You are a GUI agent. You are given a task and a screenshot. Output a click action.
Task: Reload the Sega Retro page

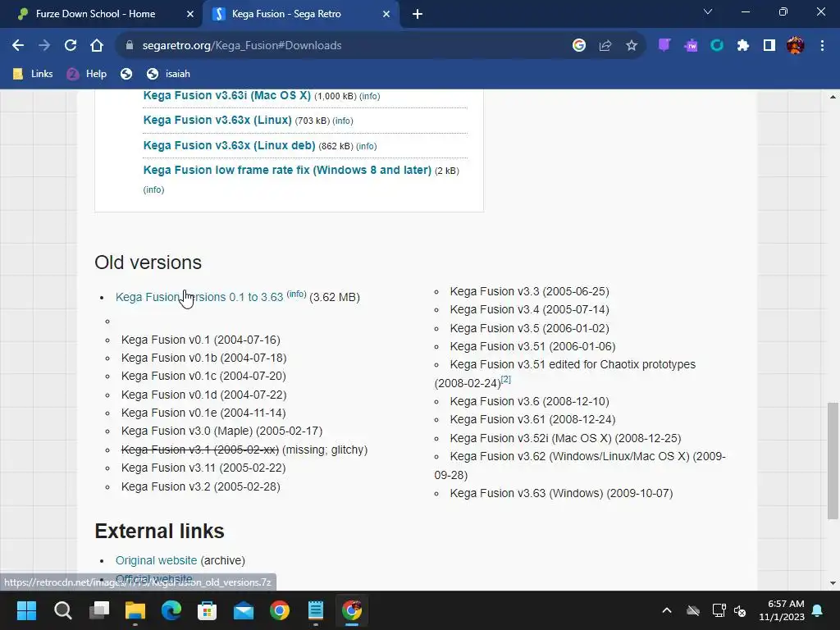71,46
